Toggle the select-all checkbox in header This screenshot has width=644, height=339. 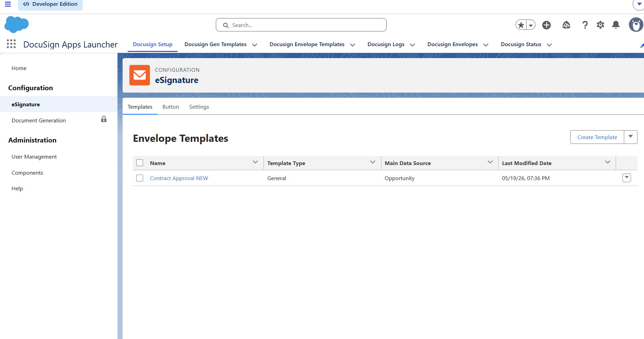140,163
